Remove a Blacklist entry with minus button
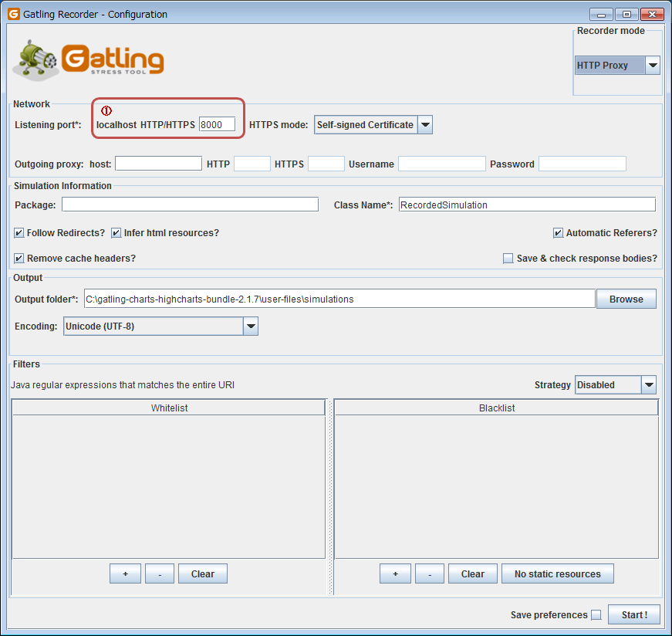 (430, 573)
